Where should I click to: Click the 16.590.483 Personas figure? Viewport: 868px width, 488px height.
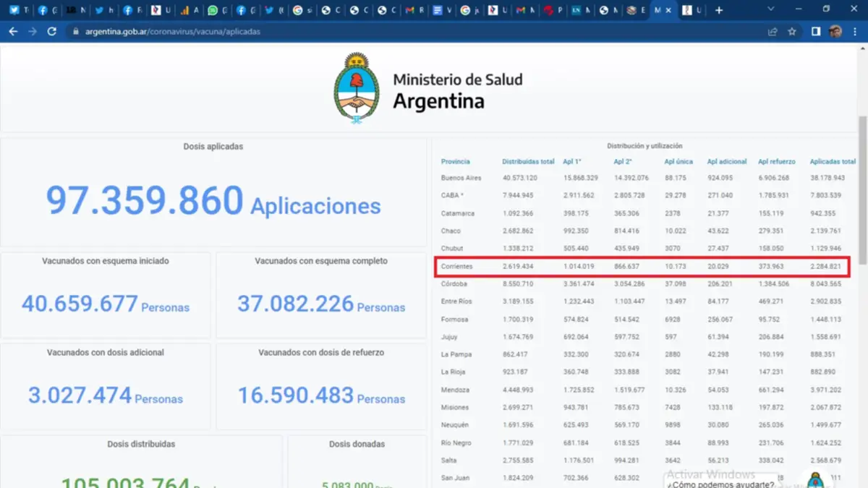click(321, 396)
